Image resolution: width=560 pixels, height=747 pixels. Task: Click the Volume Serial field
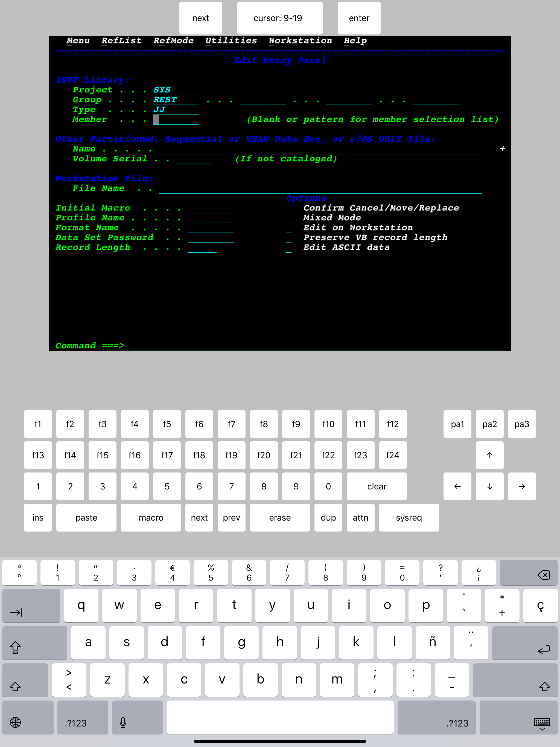[x=193, y=159]
